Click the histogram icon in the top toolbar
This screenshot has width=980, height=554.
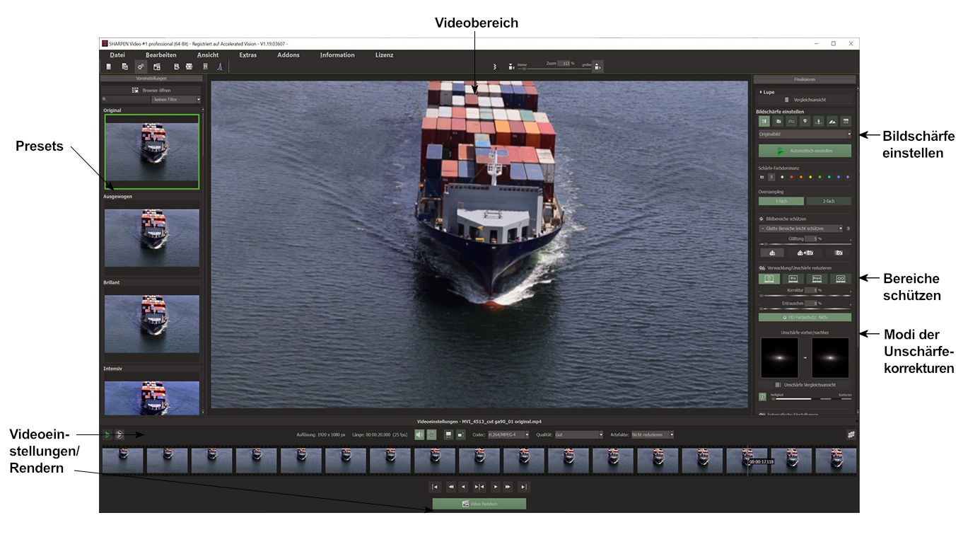click(220, 67)
